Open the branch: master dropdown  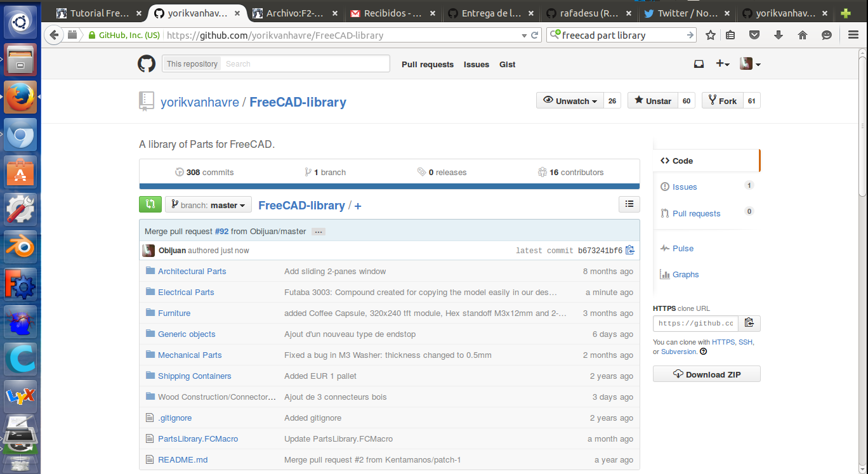208,205
